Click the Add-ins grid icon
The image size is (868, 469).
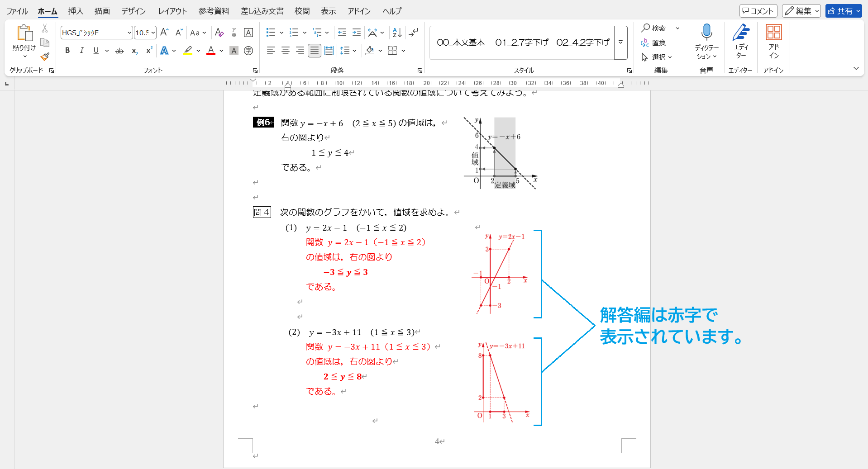773,33
